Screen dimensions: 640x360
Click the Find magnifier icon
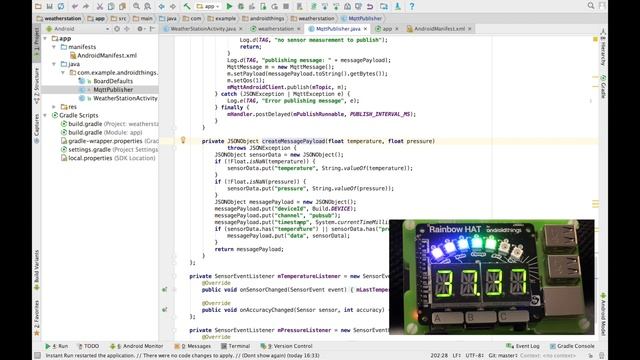click(136, 6)
